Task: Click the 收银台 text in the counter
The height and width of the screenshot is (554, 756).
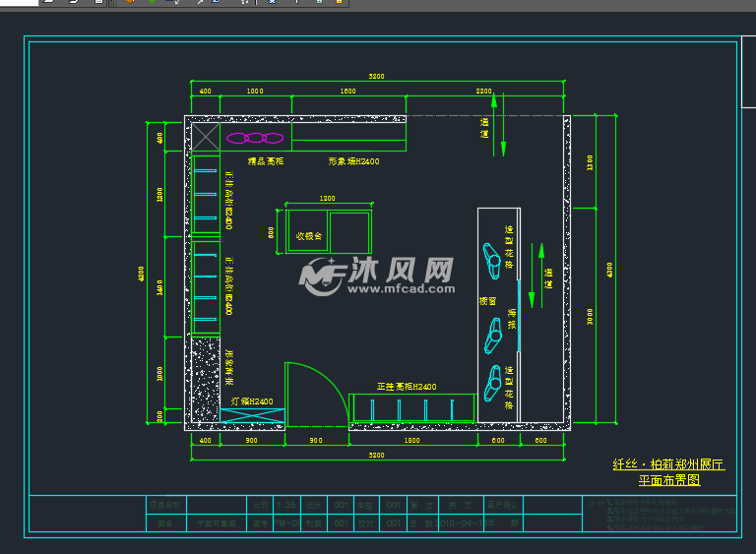Action: click(308, 236)
